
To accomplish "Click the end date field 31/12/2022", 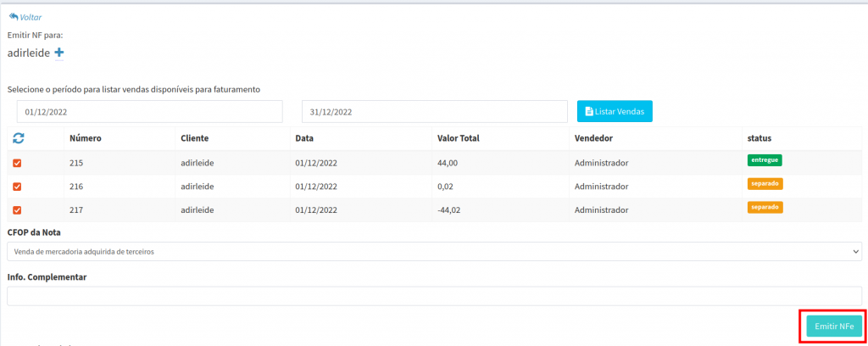I will pos(434,112).
